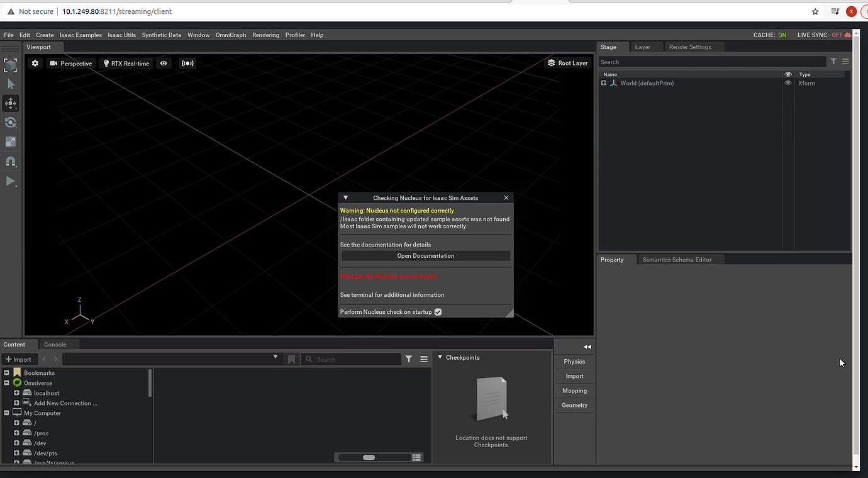Uncheck Perform Nucleus check on startup

(x=438, y=312)
